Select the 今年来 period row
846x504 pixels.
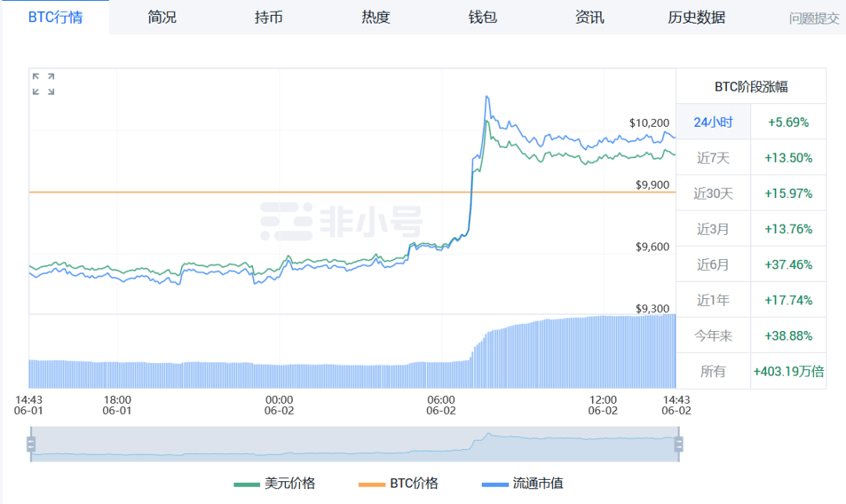(714, 335)
